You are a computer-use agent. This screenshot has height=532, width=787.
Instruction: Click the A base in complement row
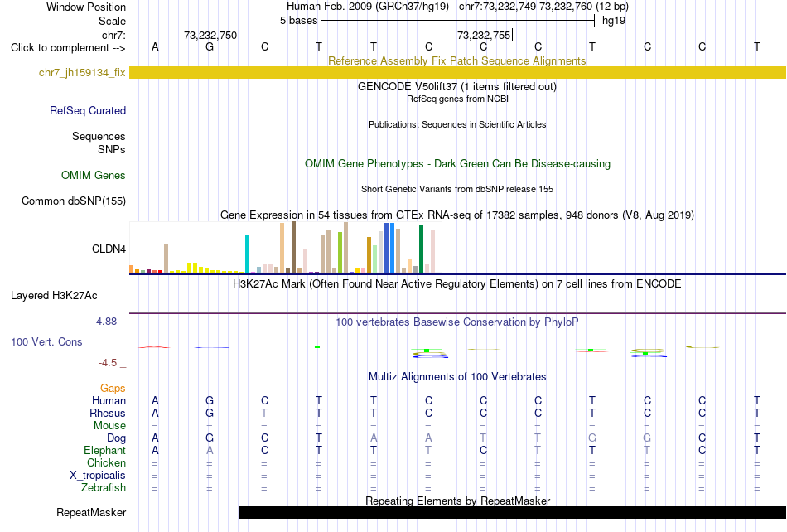pos(155,47)
